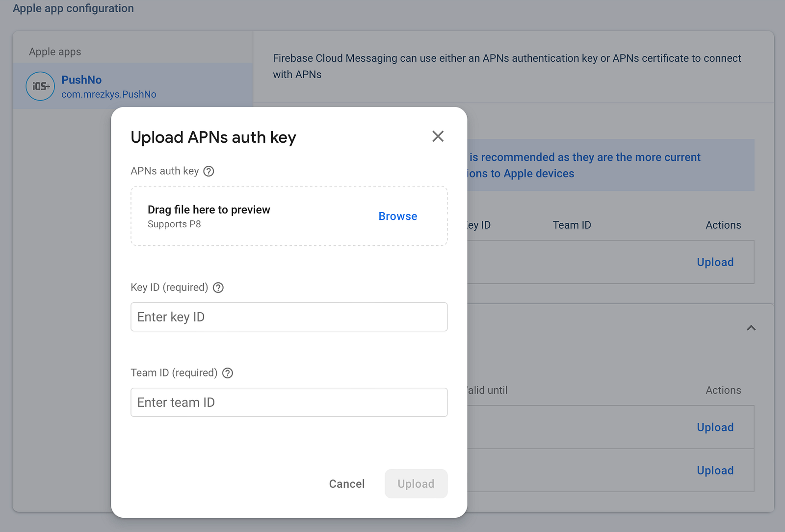Click the Upload button in the dialog
785x532 pixels.
[416, 484]
